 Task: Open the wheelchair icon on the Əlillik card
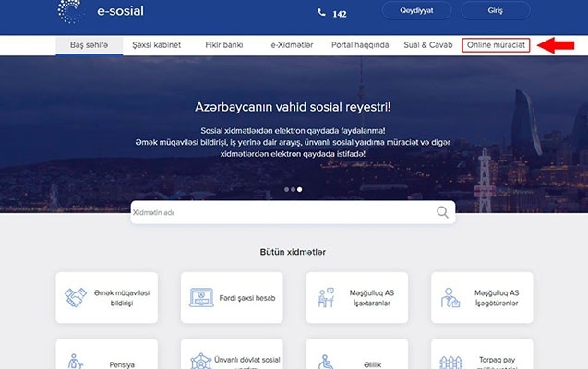326,362
